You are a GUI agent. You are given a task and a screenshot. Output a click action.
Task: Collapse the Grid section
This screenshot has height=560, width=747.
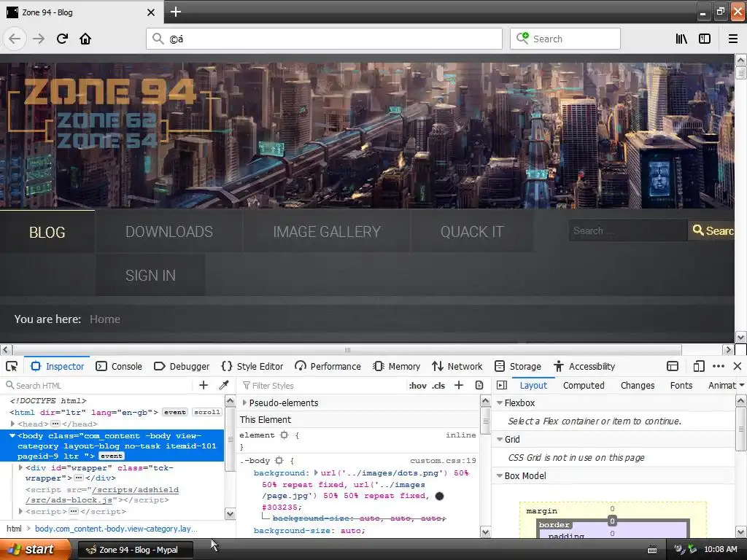[500, 439]
